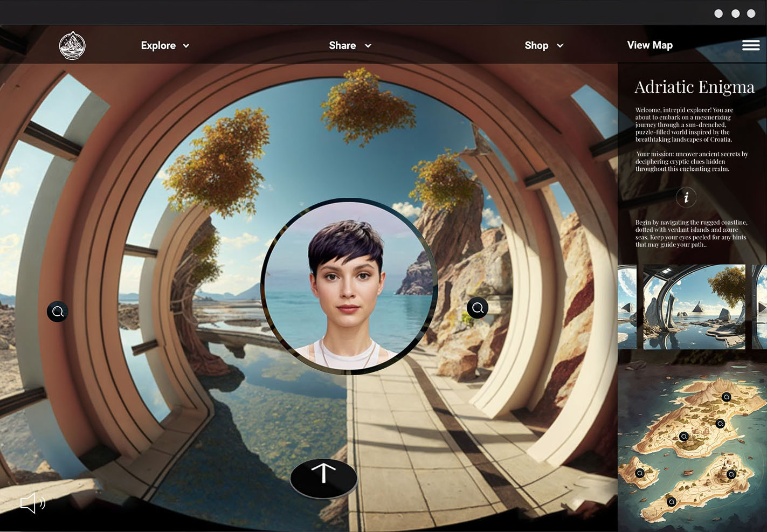This screenshot has width=767, height=532.
Task: Open View Map from the header
Action: (649, 45)
